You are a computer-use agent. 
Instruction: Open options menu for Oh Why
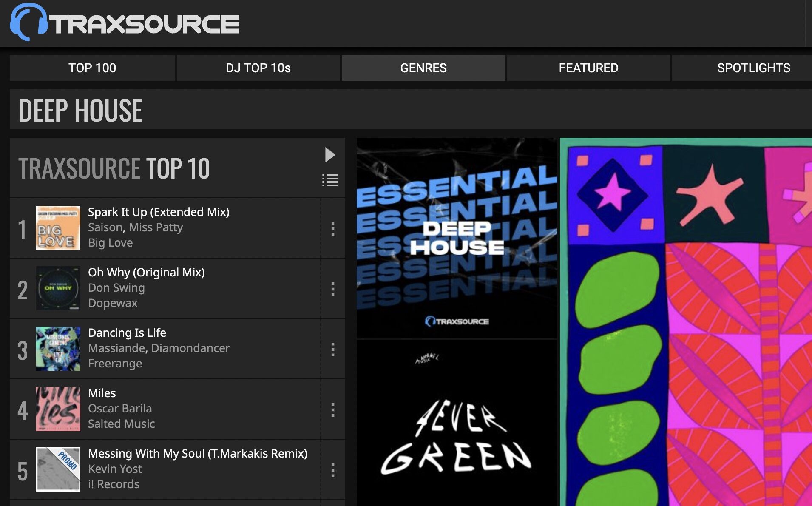coord(333,289)
